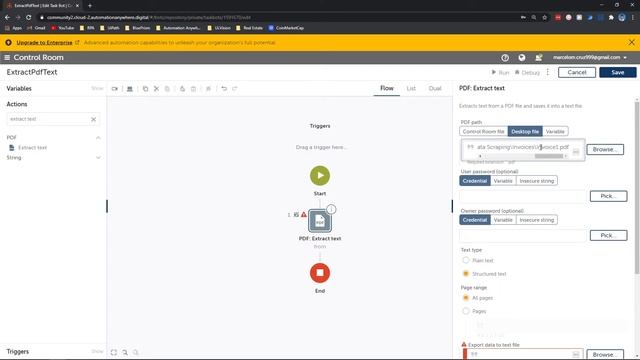Screen dimensions: 640x360
Task: Select the PDF: Extract text node
Action: click(320, 221)
